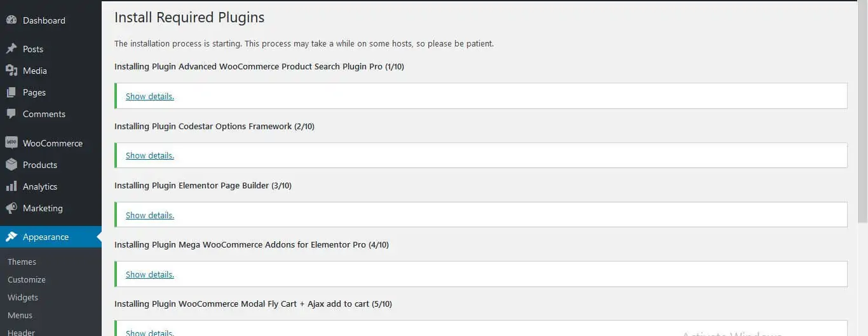Show details for Modal Fly Cart plugin
868x336 pixels.
pos(150,332)
